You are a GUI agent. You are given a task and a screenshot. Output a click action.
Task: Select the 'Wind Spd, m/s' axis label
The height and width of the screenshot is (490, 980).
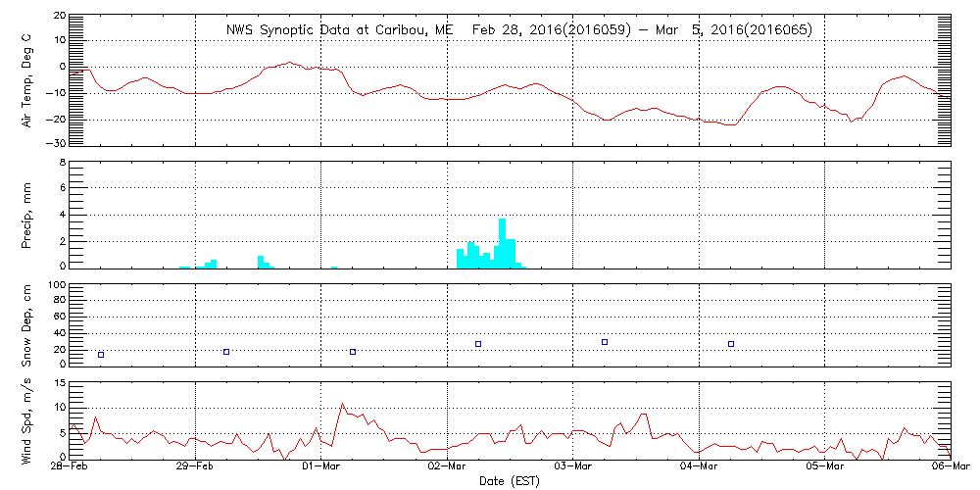click(26, 418)
